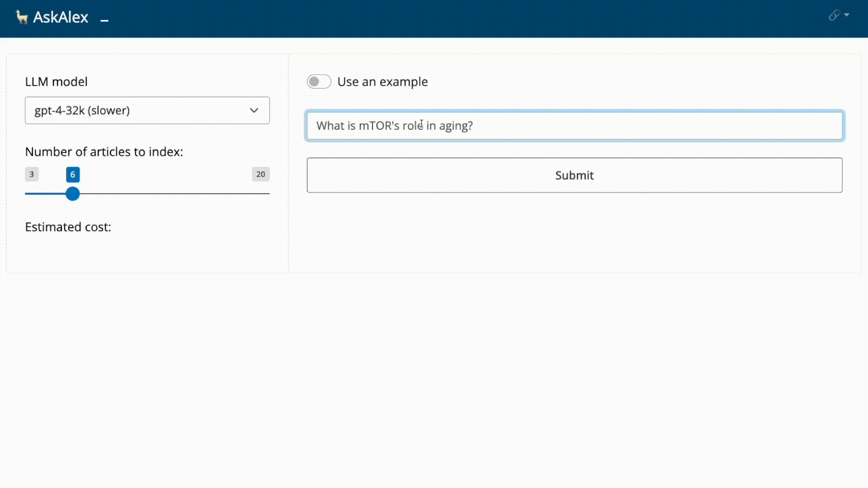Toggle the Use an example switch
The width and height of the screenshot is (868, 488).
[x=319, y=82]
